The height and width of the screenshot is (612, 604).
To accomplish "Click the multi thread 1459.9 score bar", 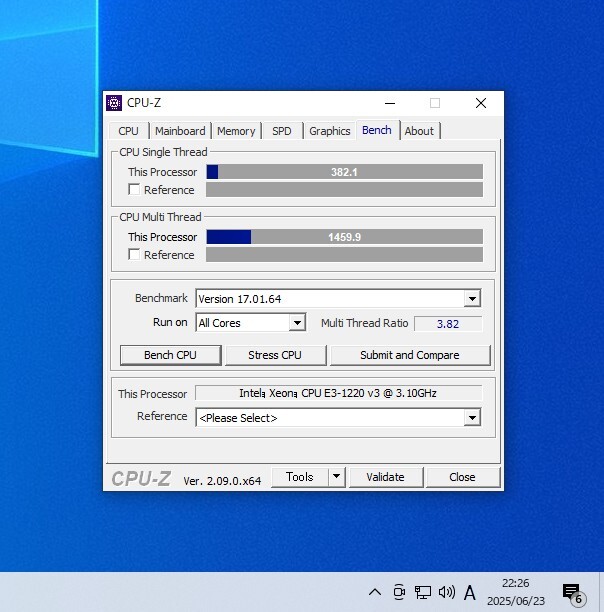I will click(345, 237).
